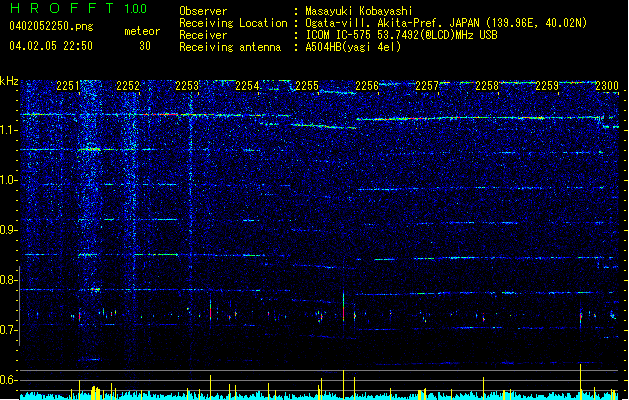Click the 2259 time marker
Image resolution: width=629 pixels, height=400 pixels.
pyautogui.click(x=547, y=86)
